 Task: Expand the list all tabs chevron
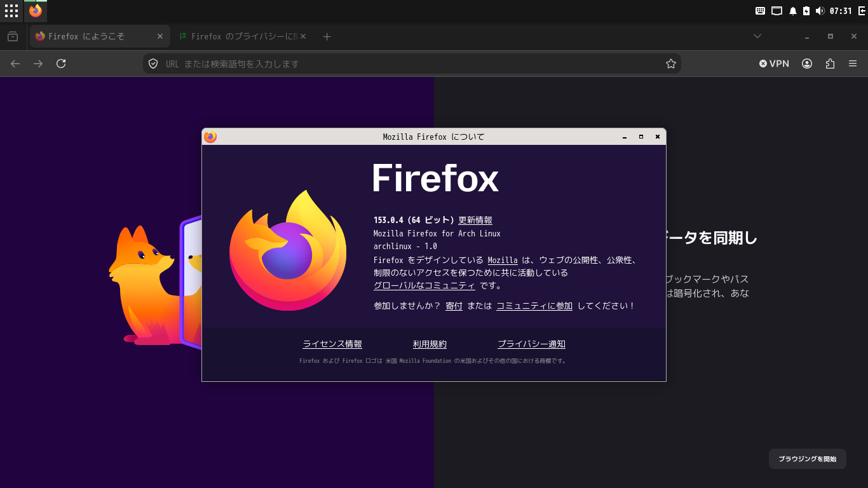[x=757, y=36]
